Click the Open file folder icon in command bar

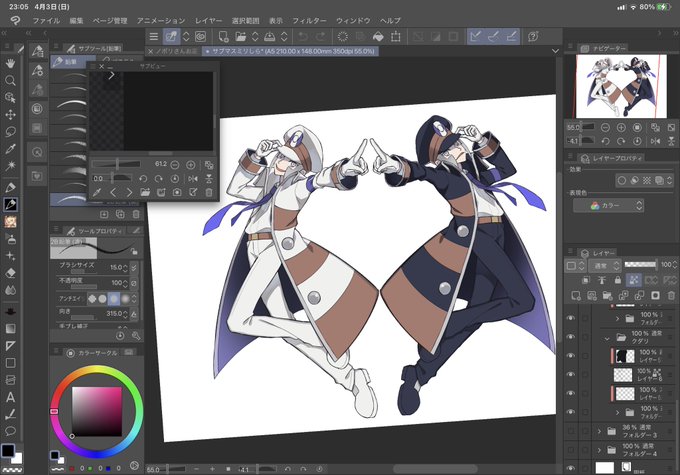[240, 37]
